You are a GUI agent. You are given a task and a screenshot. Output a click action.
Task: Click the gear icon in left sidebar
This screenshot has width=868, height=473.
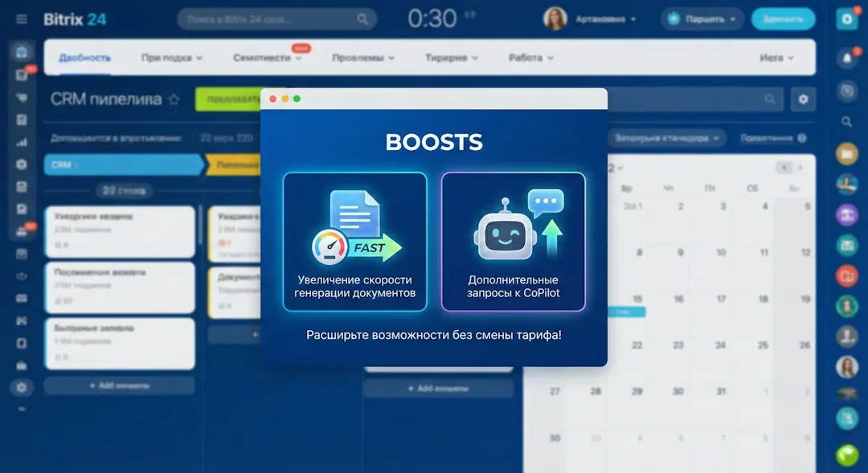point(22,387)
